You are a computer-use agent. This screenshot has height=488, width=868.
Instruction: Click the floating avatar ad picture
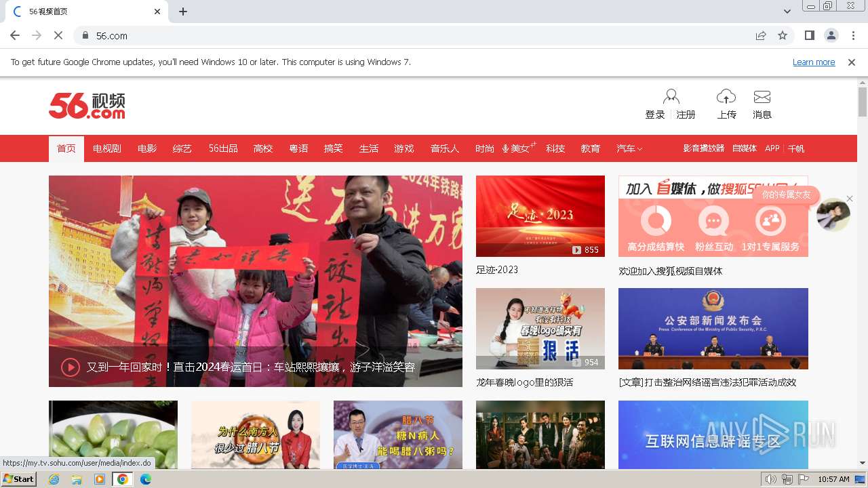pyautogui.click(x=833, y=216)
